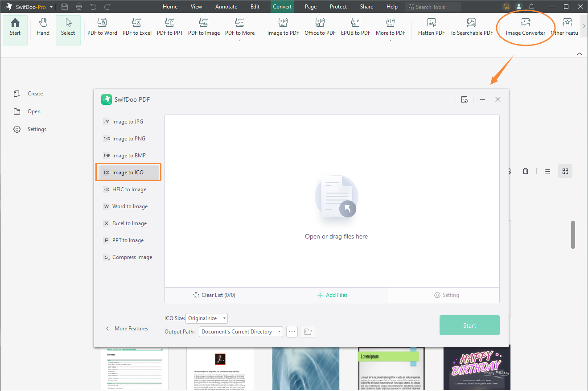Screen dimensions: 588x391
Task: Open the Output Path dropdown
Action: 241,332
